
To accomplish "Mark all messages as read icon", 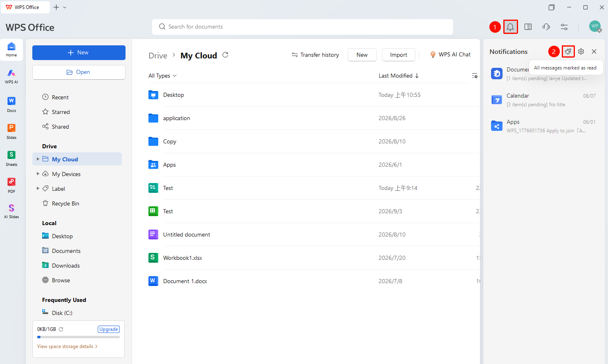I will (x=568, y=51).
